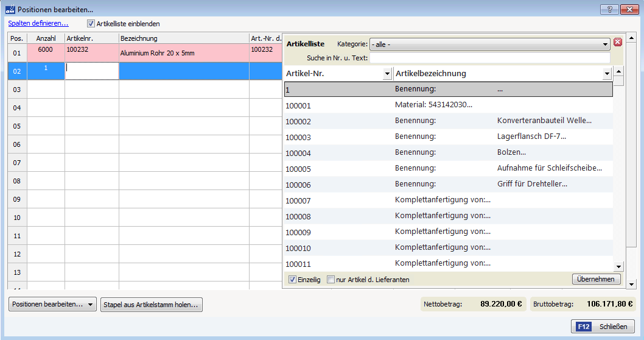The width and height of the screenshot is (644, 340).
Task: Click the Suche in Nr. u. Text field
Action: (x=490, y=58)
